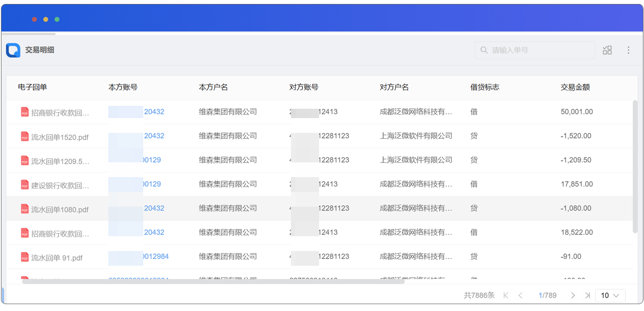Go to the next page arrow
644x311 pixels.
pos(573,295)
